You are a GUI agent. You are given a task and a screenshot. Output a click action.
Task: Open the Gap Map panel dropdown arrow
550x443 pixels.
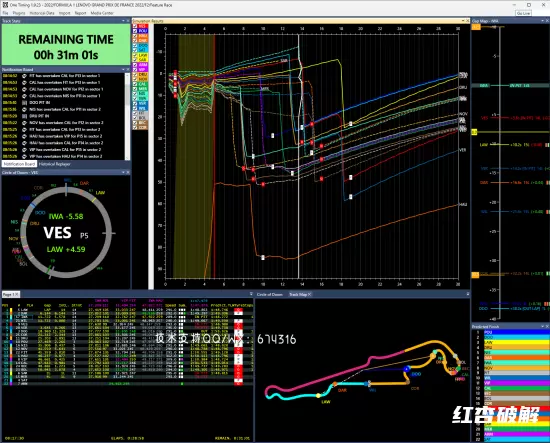tap(542, 21)
